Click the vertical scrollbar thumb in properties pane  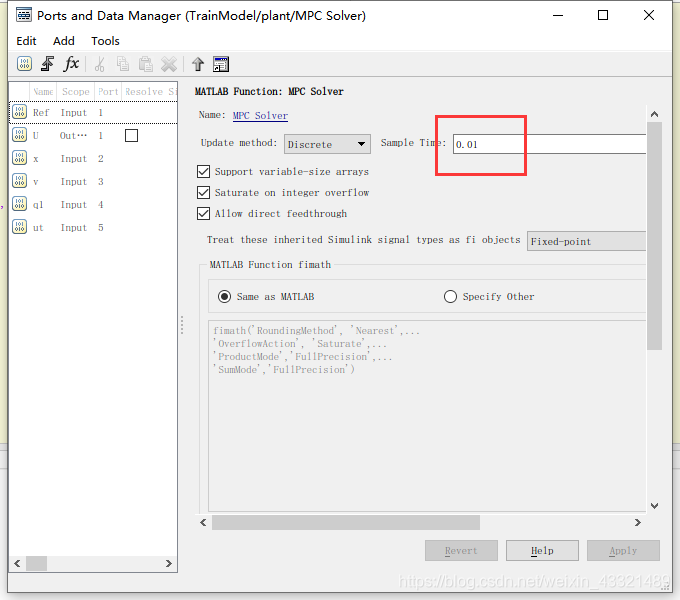[654, 236]
